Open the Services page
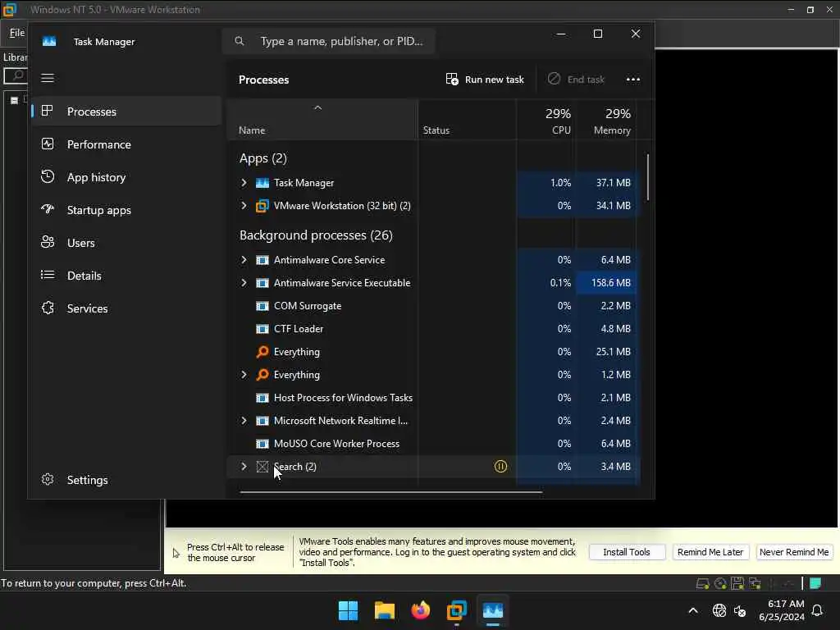Screen dimensions: 840x630 [126, 308]
